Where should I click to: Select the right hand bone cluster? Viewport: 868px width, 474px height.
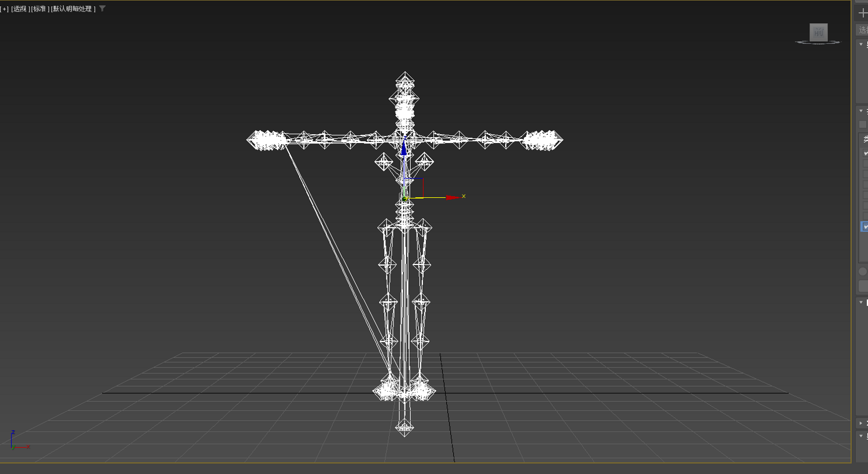tap(542, 140)
